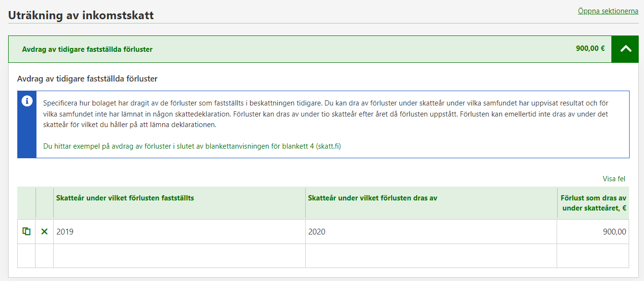Edit the 2020 deduction year cell
The image size is (644, 281).
(x=430, y=232)
